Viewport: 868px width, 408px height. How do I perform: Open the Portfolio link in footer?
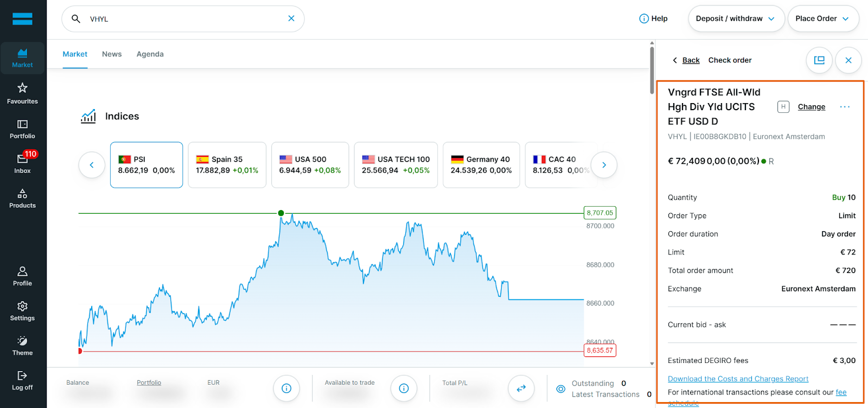149,382
